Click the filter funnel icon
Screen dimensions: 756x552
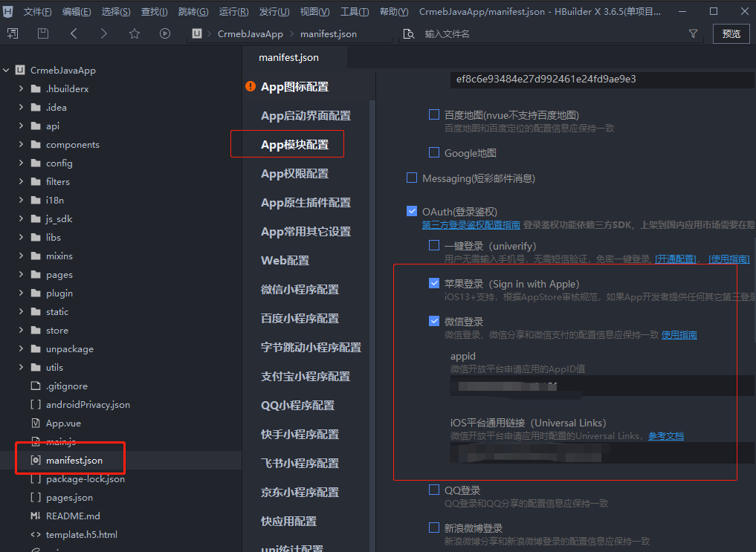pyautogui.click(x=694, y=33)
